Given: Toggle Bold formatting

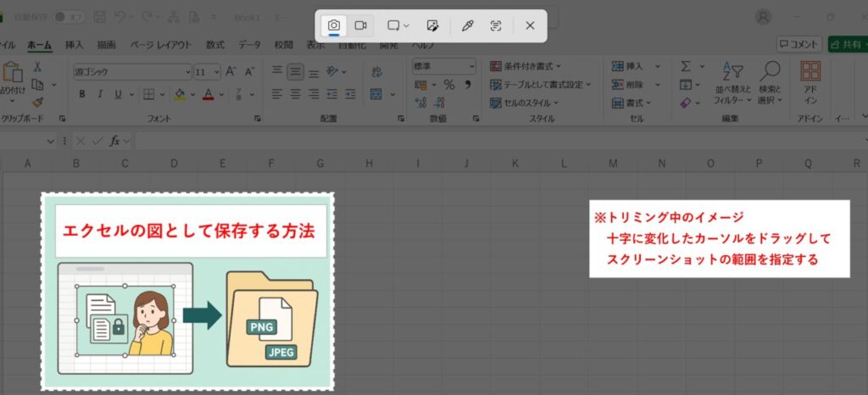Looking at the screenshot, I should (82, 94).
